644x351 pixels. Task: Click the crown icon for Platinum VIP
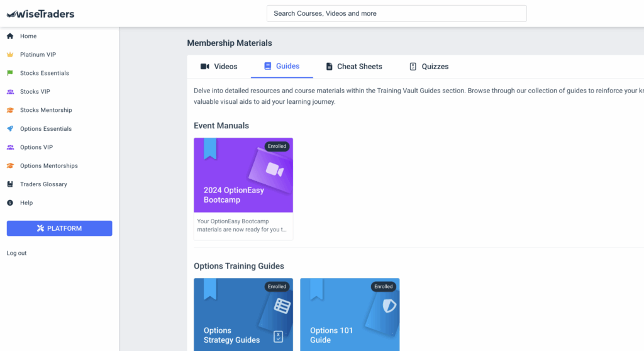(10, 55)
